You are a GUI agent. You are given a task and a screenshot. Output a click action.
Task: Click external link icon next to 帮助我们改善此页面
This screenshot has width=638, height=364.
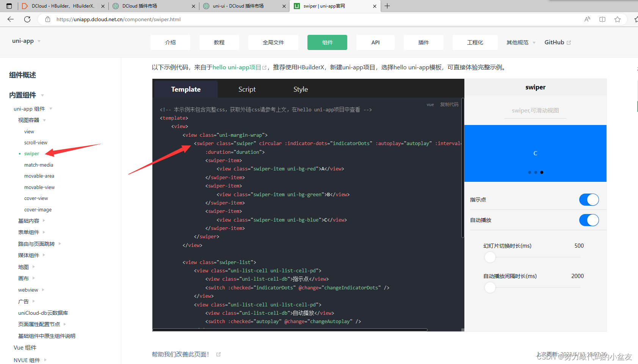pos(218,355)
